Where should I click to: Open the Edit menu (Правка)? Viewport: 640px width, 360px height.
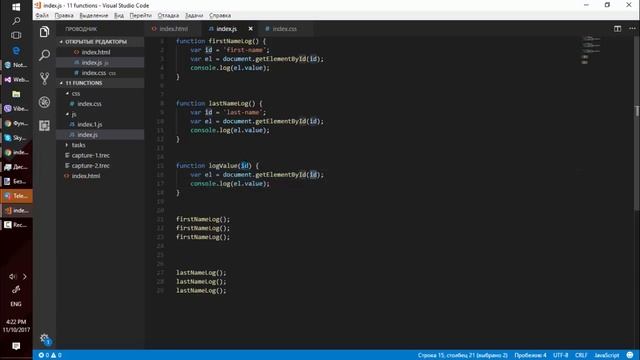click(64, 16)
